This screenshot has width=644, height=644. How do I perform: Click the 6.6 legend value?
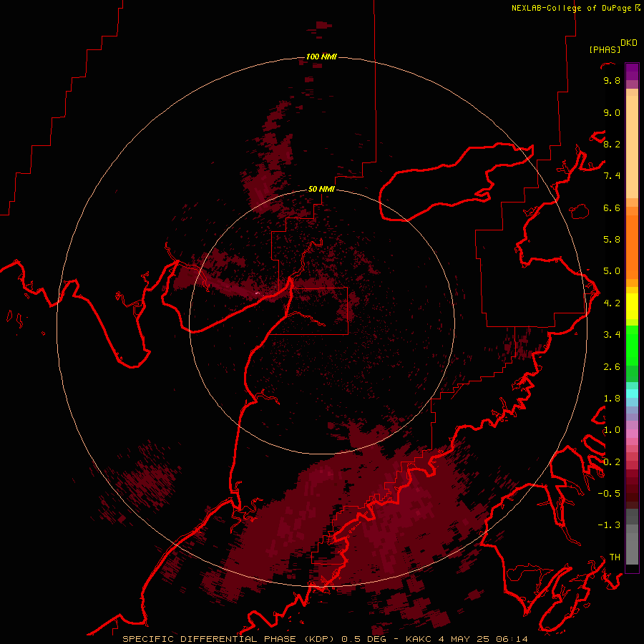[612, 208]
